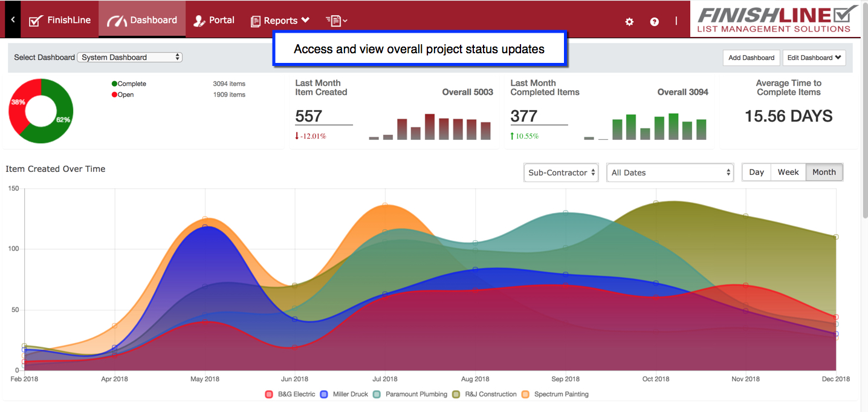
Task: Click the document list icon beside Reports
Action: pos(334,20)
